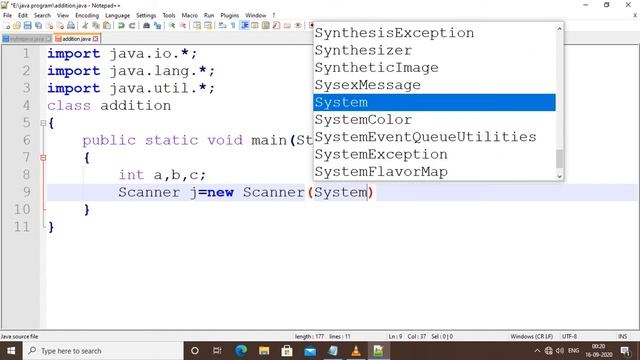Click the Copy toolbar icon
Image resolution: width=640 pixels, height=360 pixels.
[x=96, y=25]
